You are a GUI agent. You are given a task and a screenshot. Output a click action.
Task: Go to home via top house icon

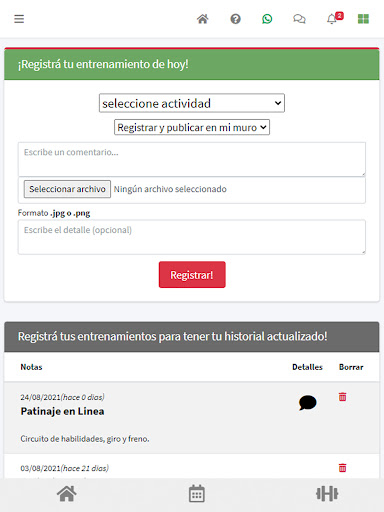(203, 19)
